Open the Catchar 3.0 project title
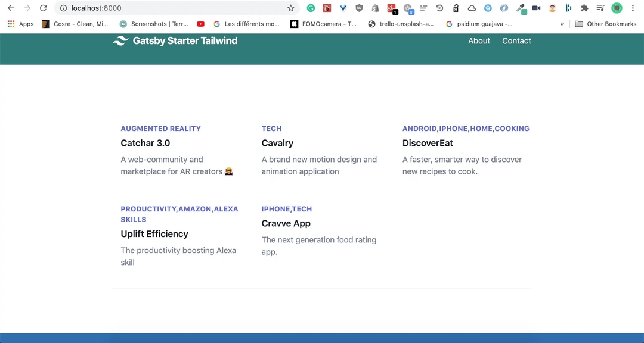644x343 pixels. 145,143
